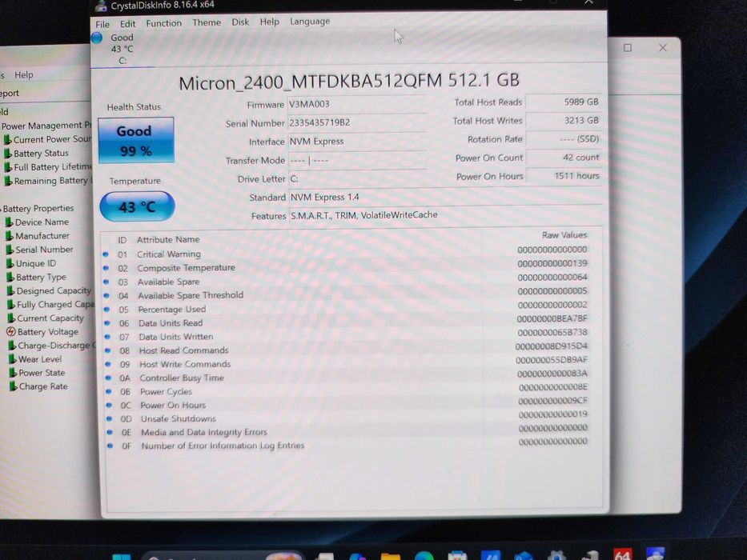Screen dimensions: 747x560
Task: Select Full Battery Lifetime in the tree
Action: point(52,167)
